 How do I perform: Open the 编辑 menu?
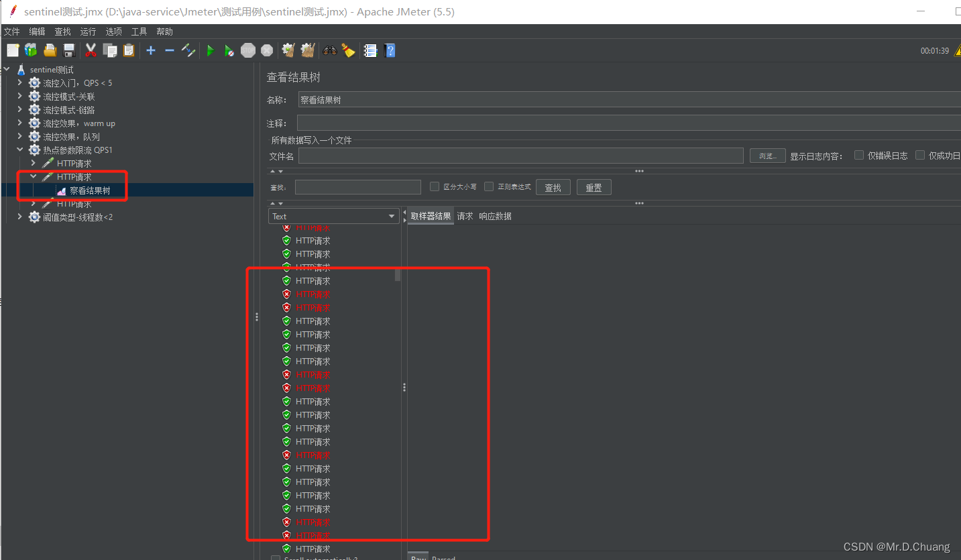coord(37,32)
